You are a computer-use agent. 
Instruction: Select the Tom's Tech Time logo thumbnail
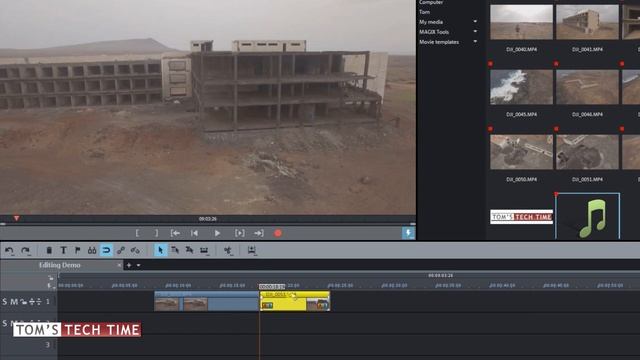(x=521, y=217)
